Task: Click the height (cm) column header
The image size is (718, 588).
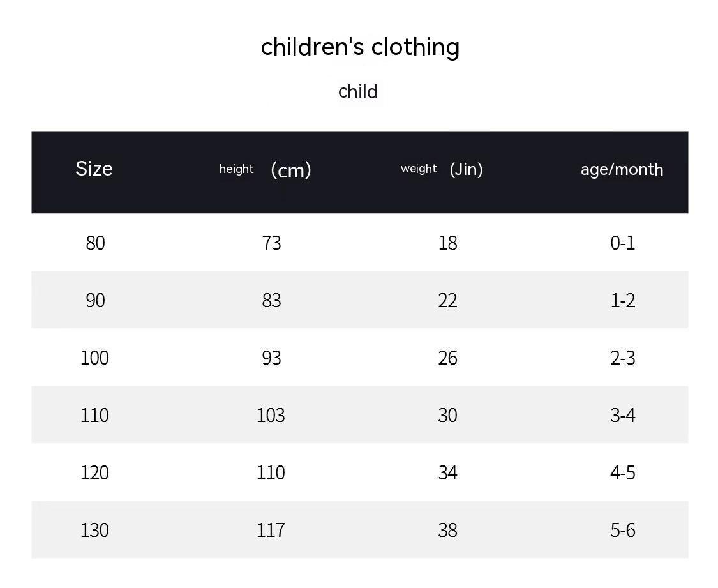Action: click(x=265, y=169)
